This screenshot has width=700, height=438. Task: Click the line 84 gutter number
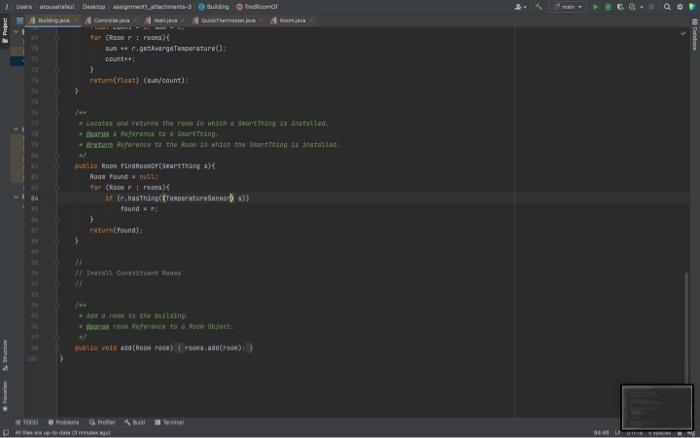(34, 198)
